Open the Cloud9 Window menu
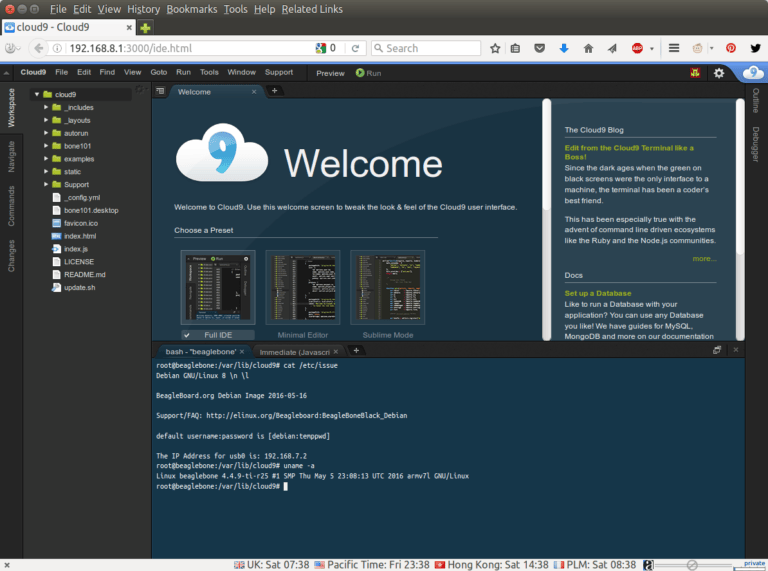Viewport: 768px width, 571px height. (x=241, y=72)
